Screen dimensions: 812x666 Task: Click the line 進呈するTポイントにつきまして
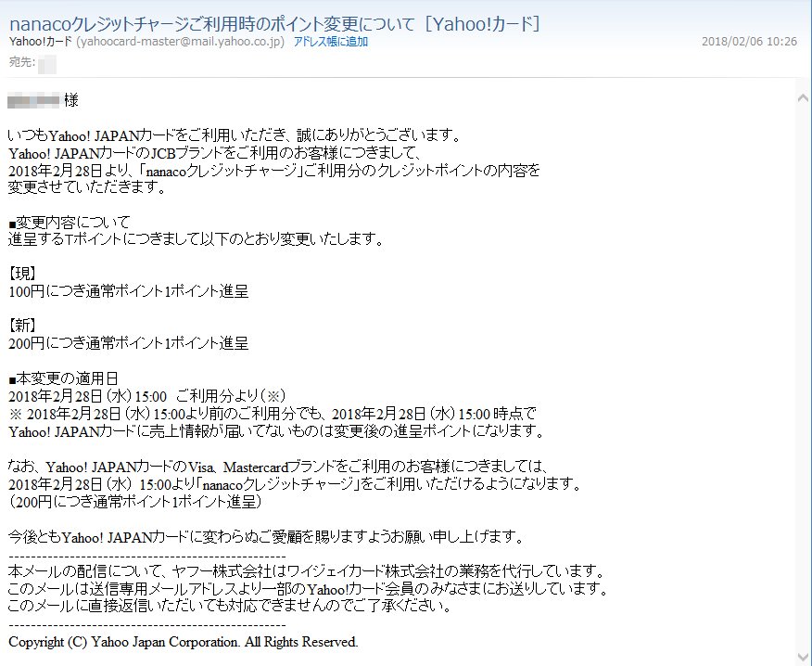197,239
